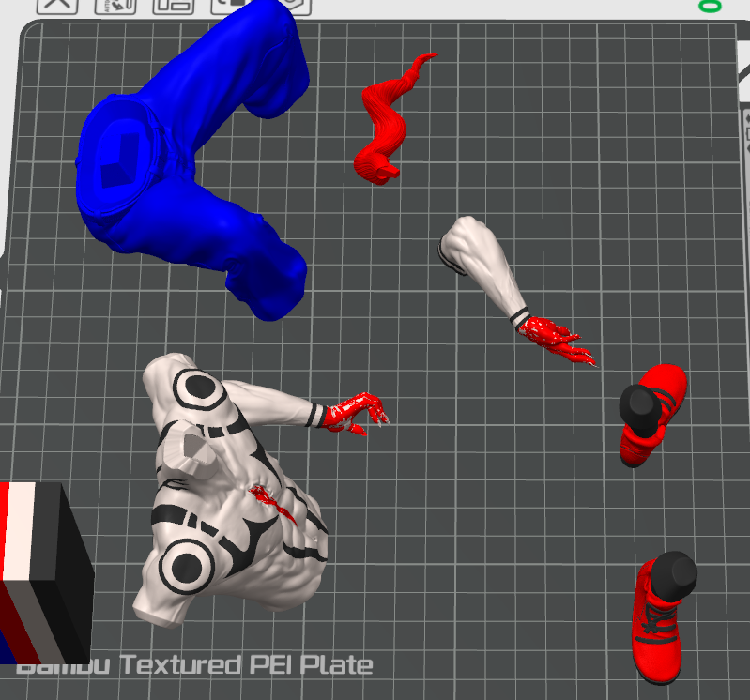The height and width of the screenshot is (700, 750).
Task: Select the striped color block object
Action: point(45,572)
